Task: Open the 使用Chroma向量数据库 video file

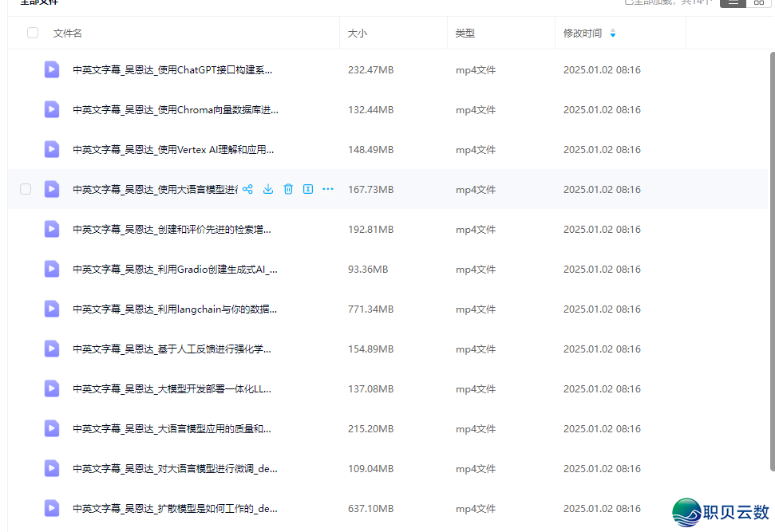Action: pos(160,109)
